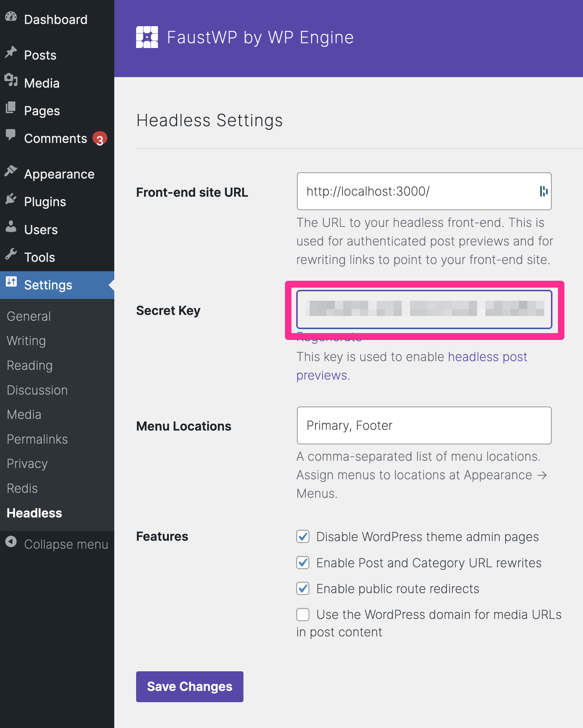
Task: Enable WordPress domain for media URLs checkbox
Action: [303, 615]
